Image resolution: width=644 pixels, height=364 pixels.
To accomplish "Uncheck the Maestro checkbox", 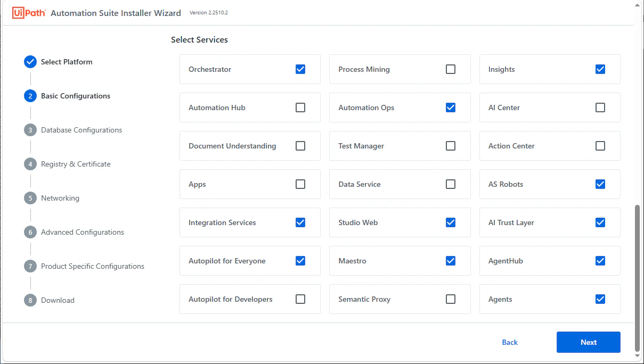I will [451, 261].
